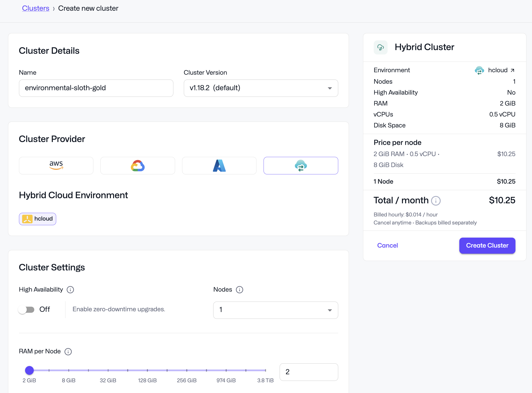
Task: Click the Nodes info icon
Action: click(239, 290)
